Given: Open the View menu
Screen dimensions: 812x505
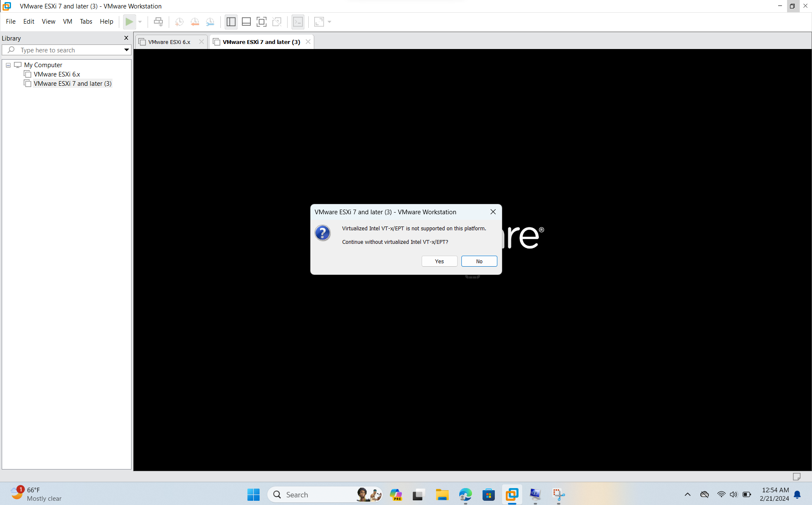Looking at the screenshot, I should [49, 22].
